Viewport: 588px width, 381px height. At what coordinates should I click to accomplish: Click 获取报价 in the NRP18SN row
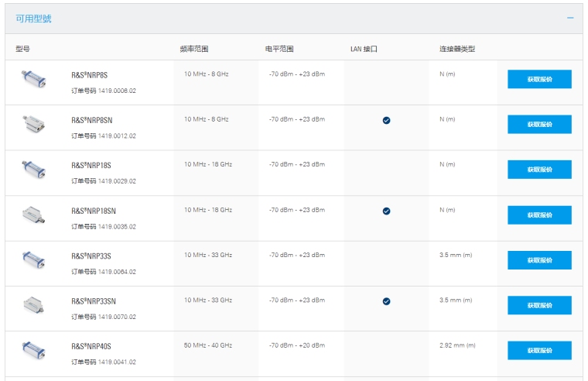tap(539, 215)
